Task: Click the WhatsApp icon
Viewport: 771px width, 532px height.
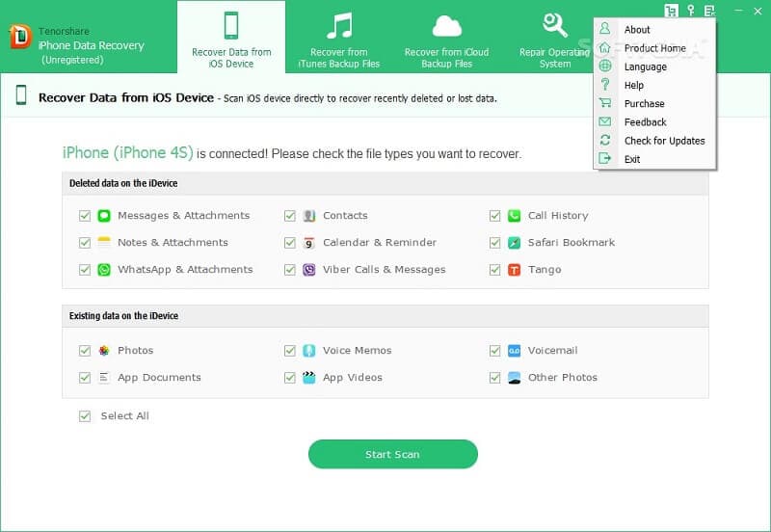Action: pos(104,270)
